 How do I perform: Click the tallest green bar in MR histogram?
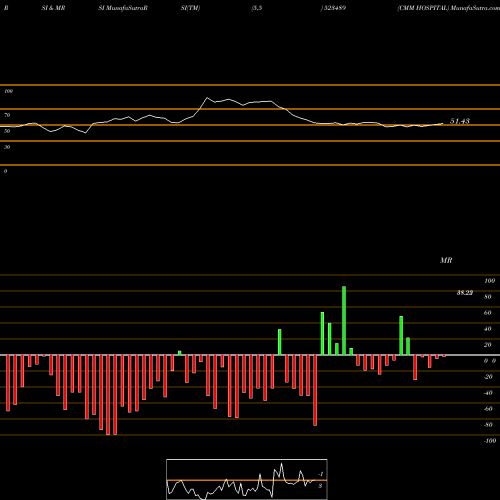(x=344, y=321)
